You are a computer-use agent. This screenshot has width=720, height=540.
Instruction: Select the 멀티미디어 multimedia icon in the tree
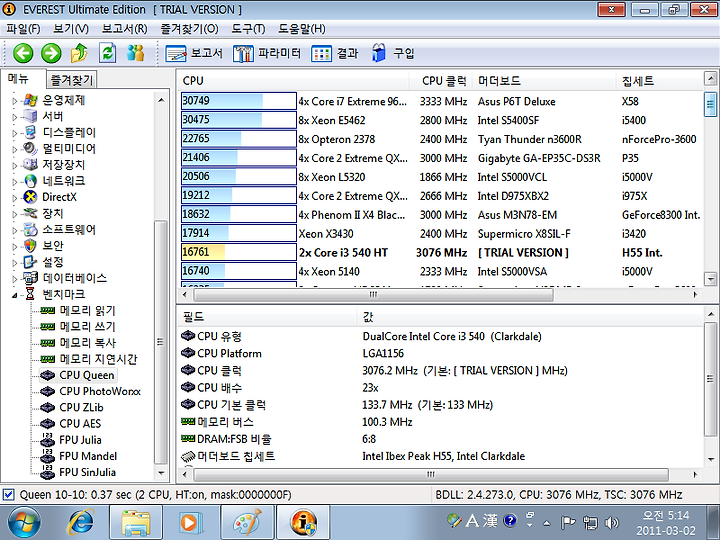(x=30, y=148)
